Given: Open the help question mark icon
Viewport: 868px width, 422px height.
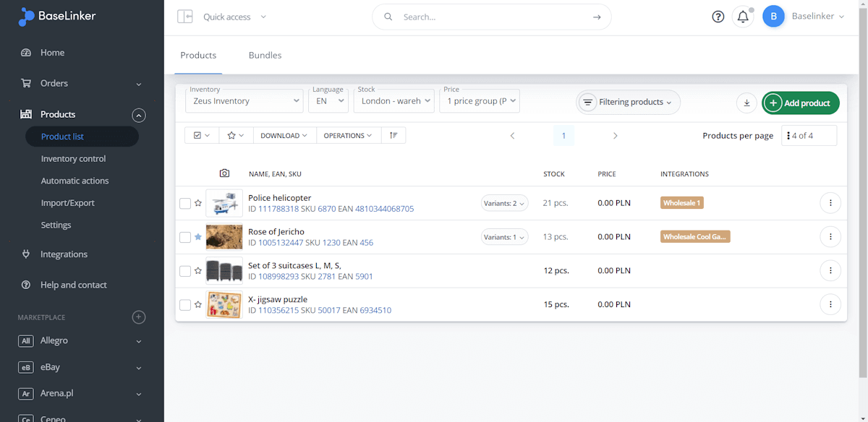Looking at the screenshot, I should tap(718, 17).
